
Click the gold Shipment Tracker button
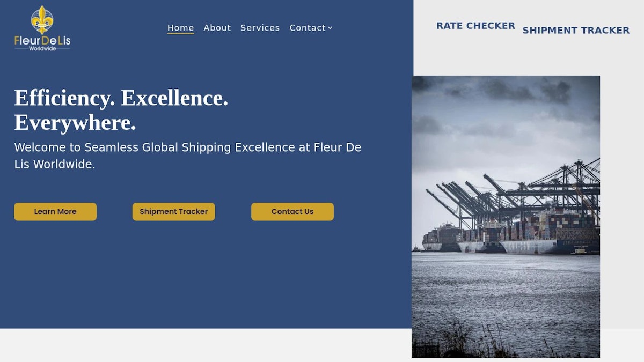coord(173,211)
